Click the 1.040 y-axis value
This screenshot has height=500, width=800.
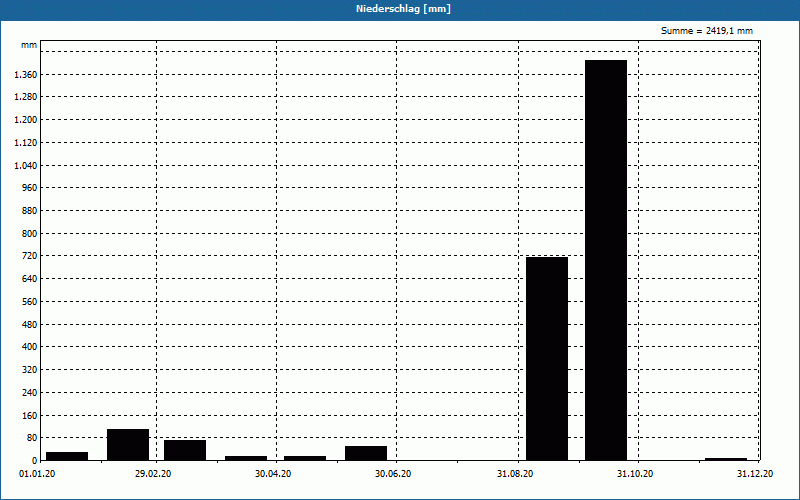(27, 165)
